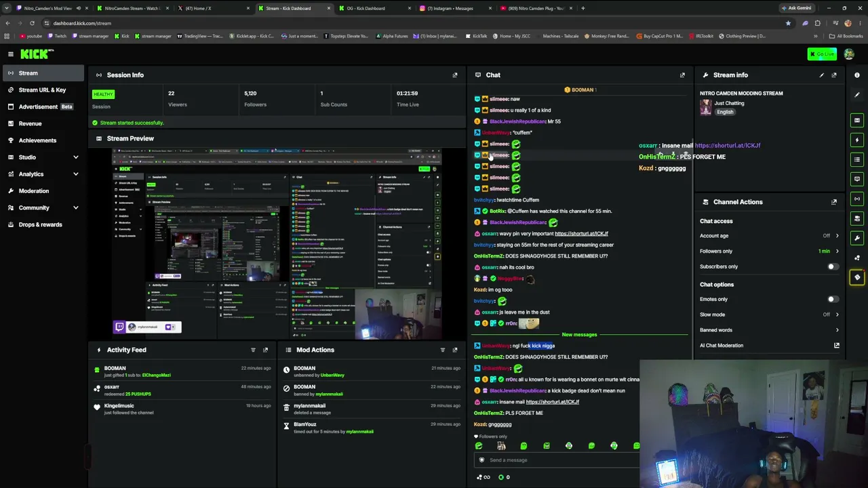This screenshot has width=868, height=488.
Task: Click the info icon in right sidebar
Action: 857,75
